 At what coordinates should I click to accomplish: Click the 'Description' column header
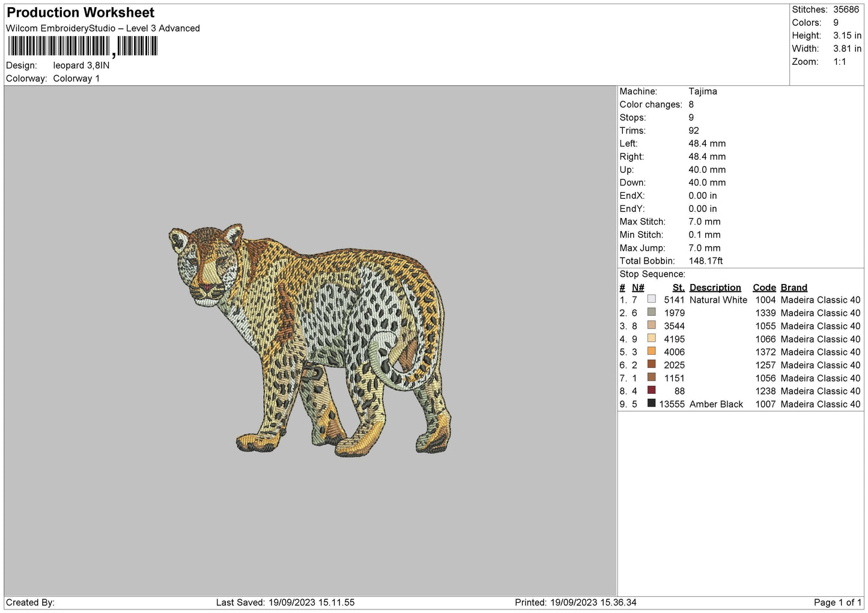(x=715, y=288)
